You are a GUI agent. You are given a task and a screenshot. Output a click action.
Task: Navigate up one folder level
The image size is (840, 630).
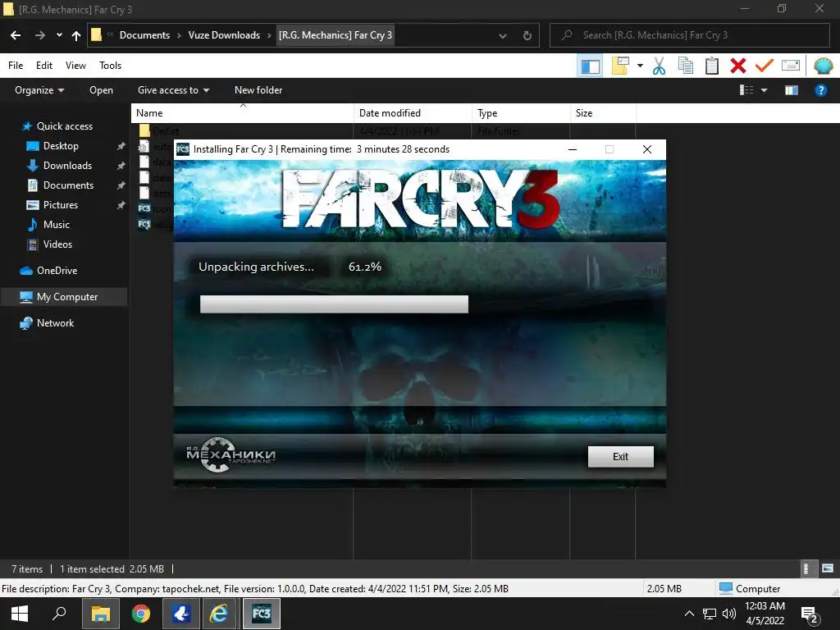coord(76,35)
